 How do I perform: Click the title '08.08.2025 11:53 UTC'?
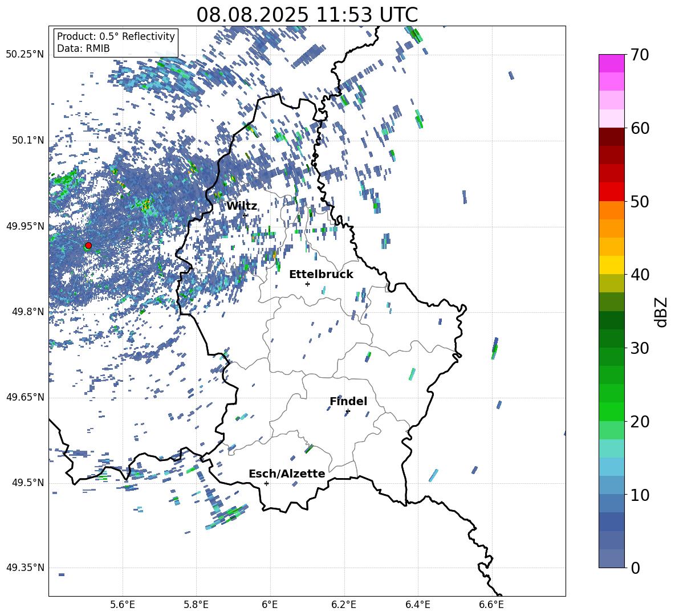tap(307, 15)
